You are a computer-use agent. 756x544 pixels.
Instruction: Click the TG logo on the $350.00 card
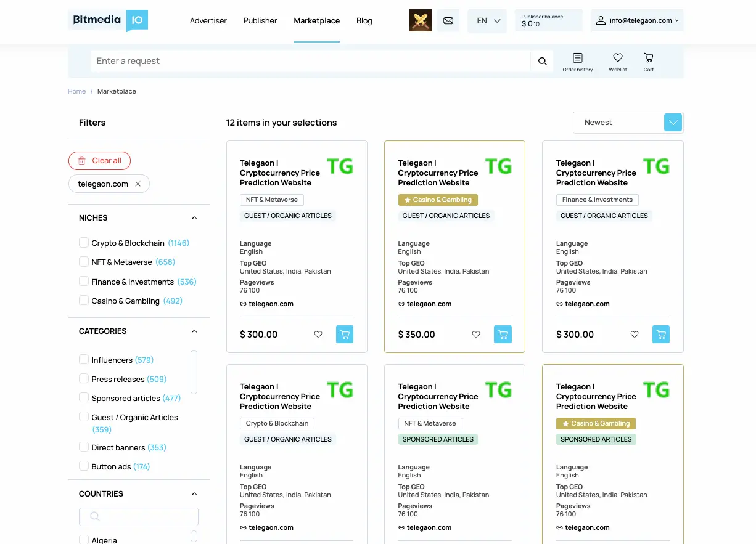tap(498, 166)
